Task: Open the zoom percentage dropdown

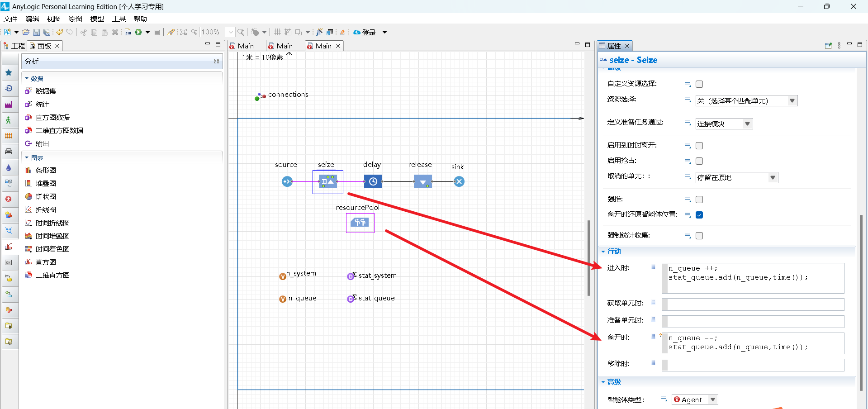Action: click(x=230, y=32)
